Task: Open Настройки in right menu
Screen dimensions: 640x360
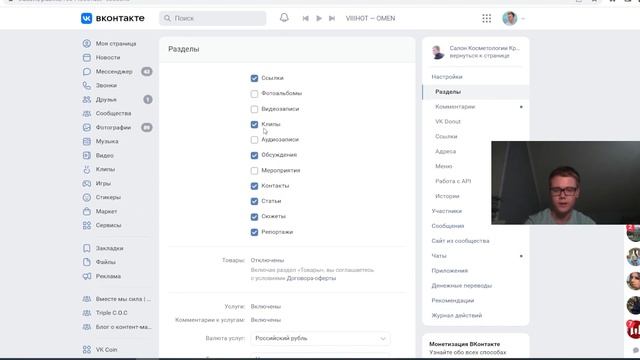Action: tap(447, 77)
